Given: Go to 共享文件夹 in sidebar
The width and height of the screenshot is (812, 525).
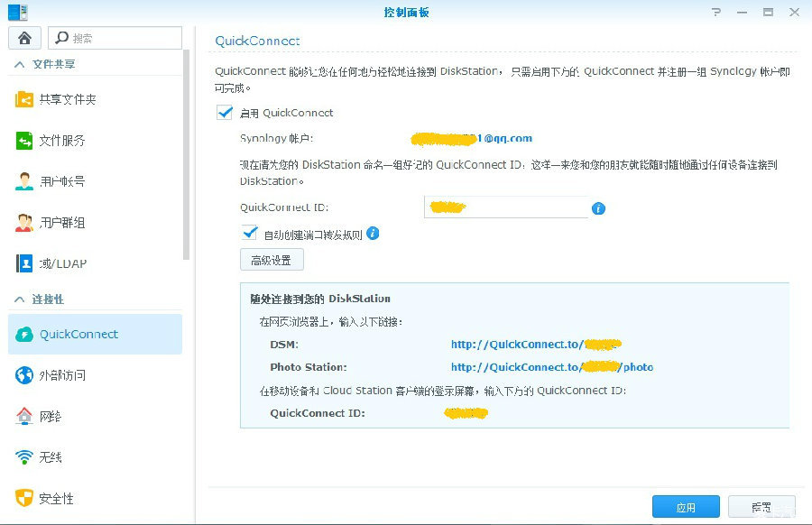Looking at the screenshot, I should [x=96, y=99].
